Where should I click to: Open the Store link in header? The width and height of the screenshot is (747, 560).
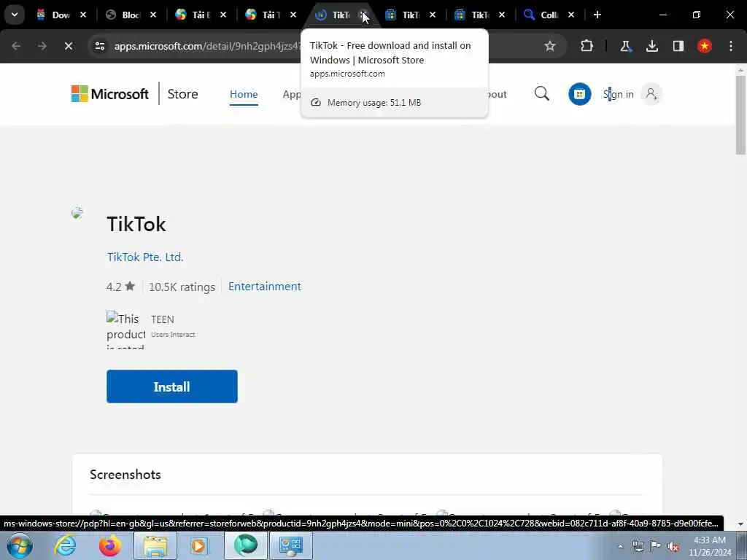[182, 94]
